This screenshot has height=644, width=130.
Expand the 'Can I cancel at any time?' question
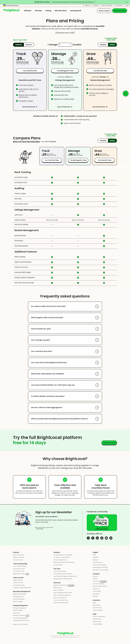65,351
